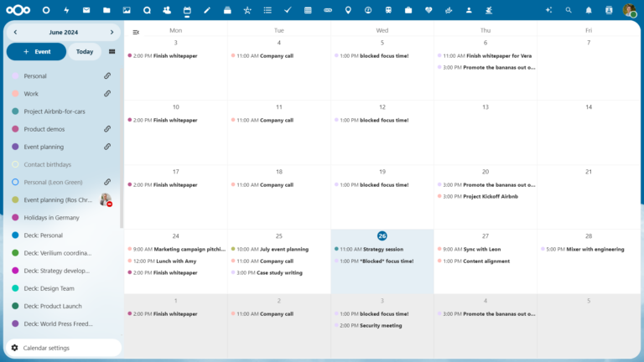Copy share link for Product demos calendar

click(107, 129)
